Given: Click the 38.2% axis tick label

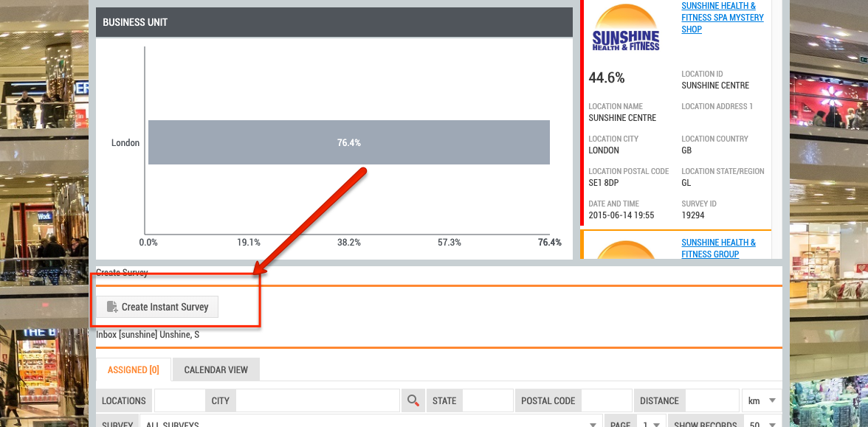Looking at the screenshot, I should tap(348, 242).
